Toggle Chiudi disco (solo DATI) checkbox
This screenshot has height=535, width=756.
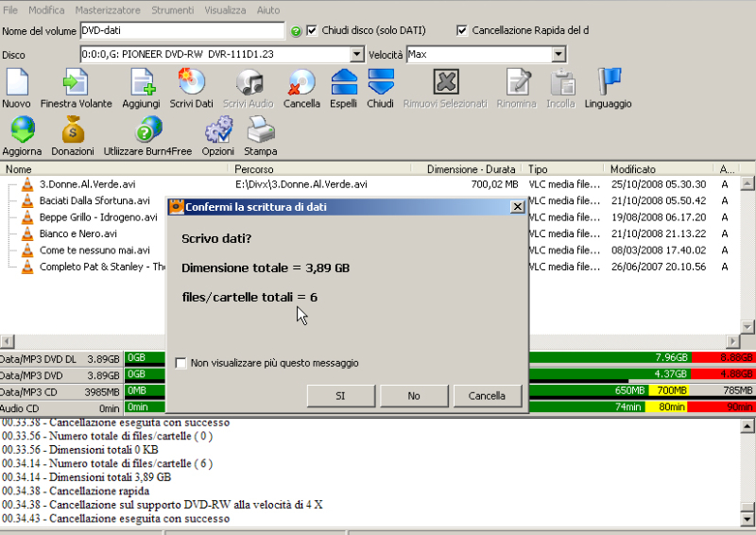[x=313, y=30]
